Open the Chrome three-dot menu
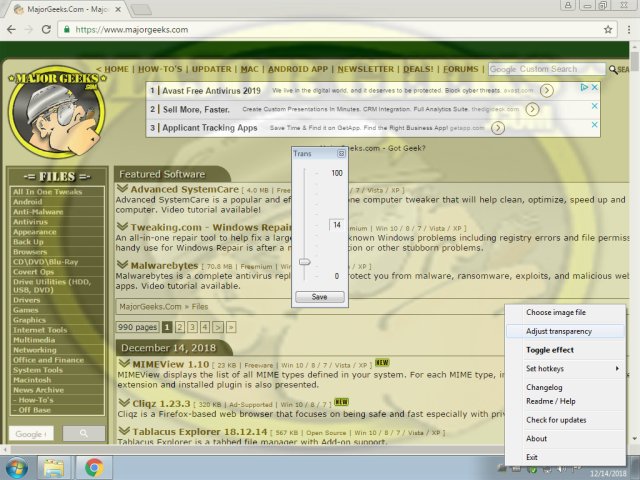 [629, 29]
